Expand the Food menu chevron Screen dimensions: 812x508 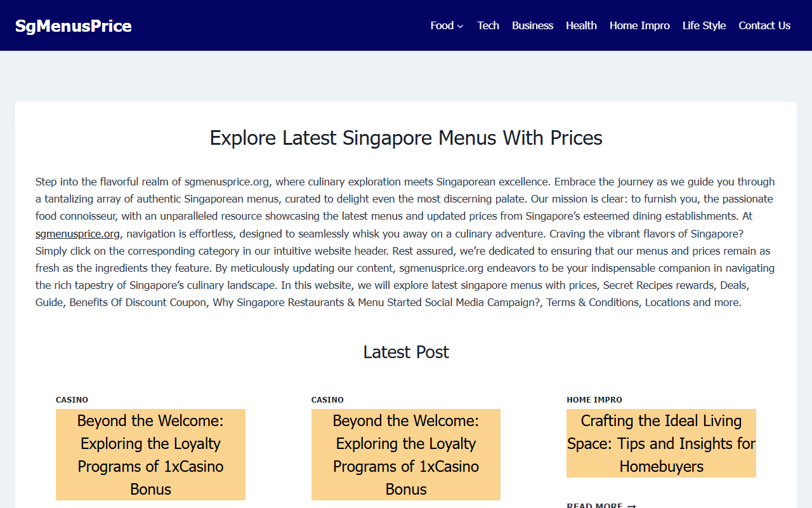pos(461,26)
